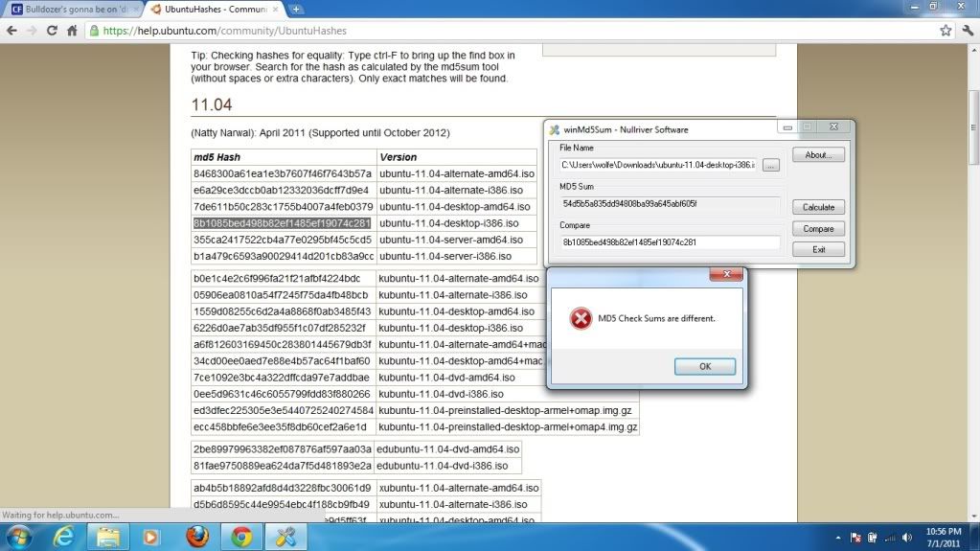Viewport: 980px width, 551px height.
Task: Click hash e6a29ce3dccb0ab12332036dcff7d9e4
Action: (282, 190)
